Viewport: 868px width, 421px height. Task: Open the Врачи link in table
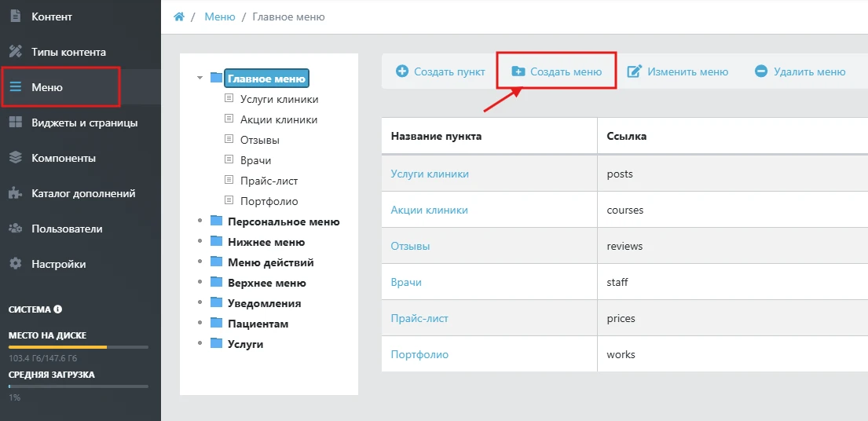pos(406,282)
